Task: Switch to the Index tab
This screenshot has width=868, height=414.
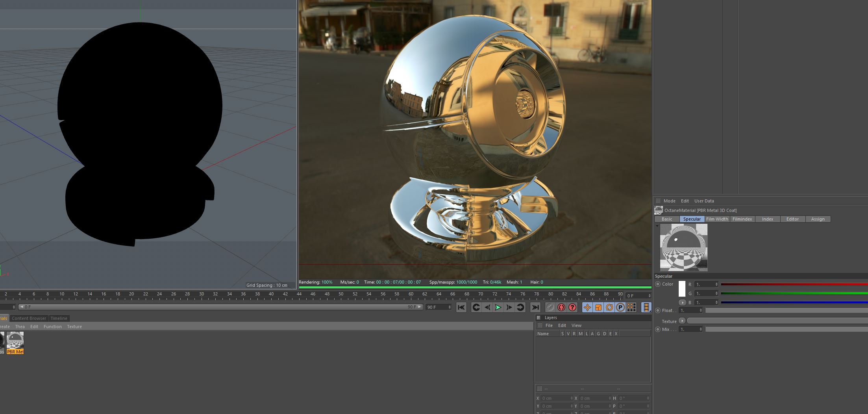Action: [x=768, y=219]
